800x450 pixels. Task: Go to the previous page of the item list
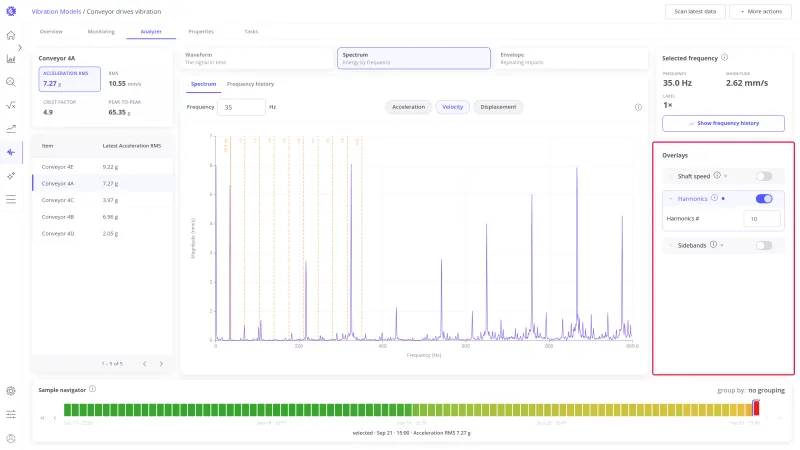145,364
